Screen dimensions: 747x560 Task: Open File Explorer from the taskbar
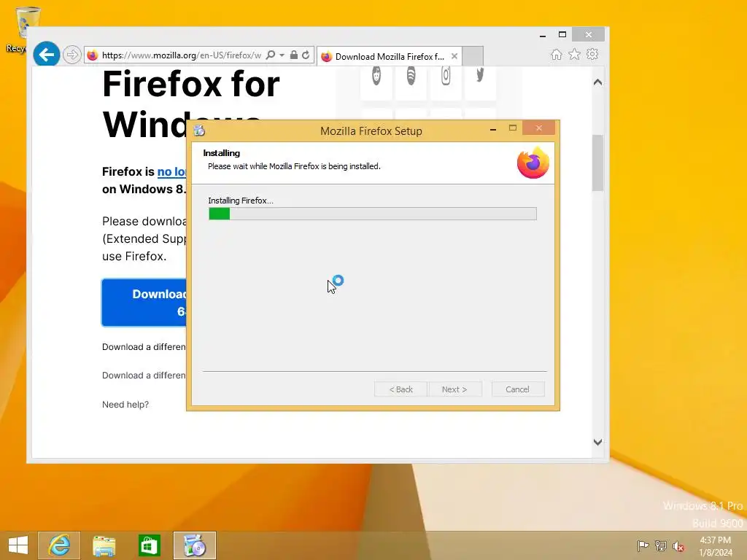pos(104,545)
